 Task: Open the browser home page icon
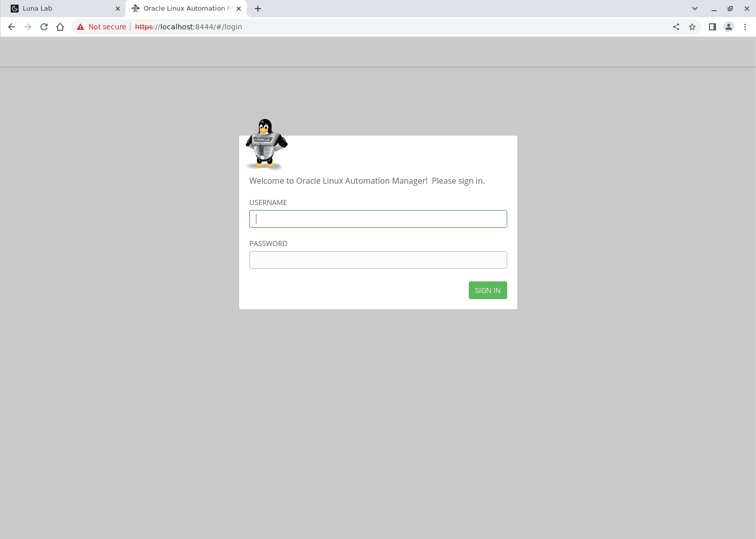click(x=60, y=27)
